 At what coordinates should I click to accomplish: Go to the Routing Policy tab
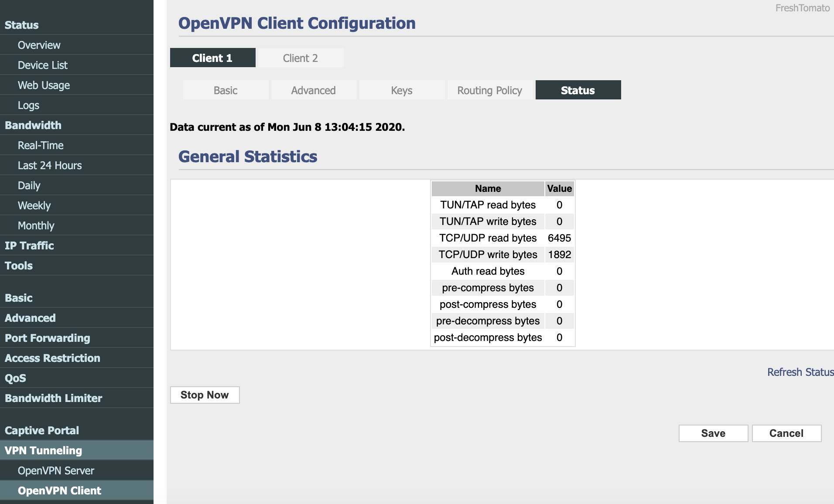tap(490, 90)
